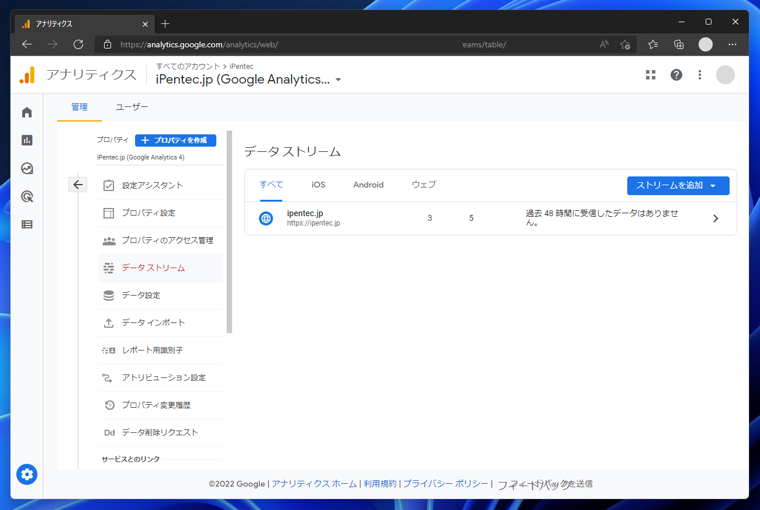Click the 過去 48 時間 data status text

point(602,218)
